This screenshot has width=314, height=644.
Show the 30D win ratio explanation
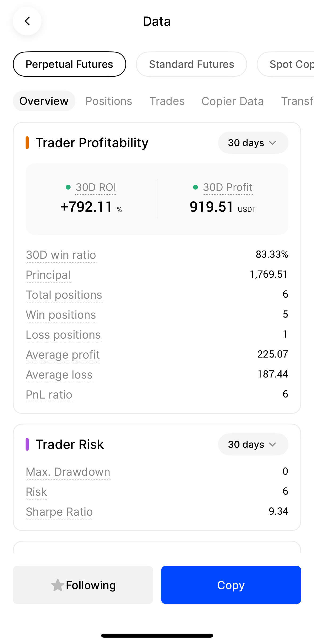[61, 255]
